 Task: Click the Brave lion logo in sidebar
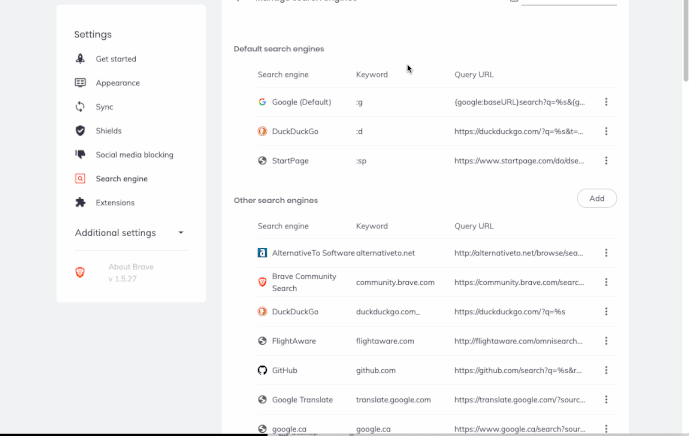click(x=80, y=273)
